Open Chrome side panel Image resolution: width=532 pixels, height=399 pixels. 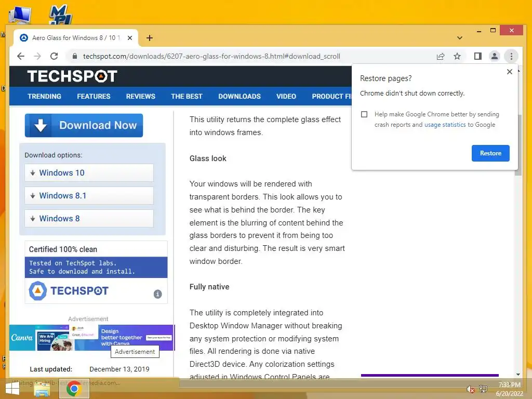[x=478, y=56]
